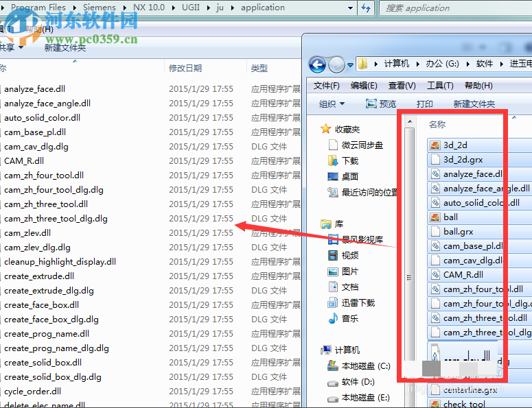Screen dimensions: 532x408
Task: Click 新建文件夹 in front window
Action: tap(474, 104)
